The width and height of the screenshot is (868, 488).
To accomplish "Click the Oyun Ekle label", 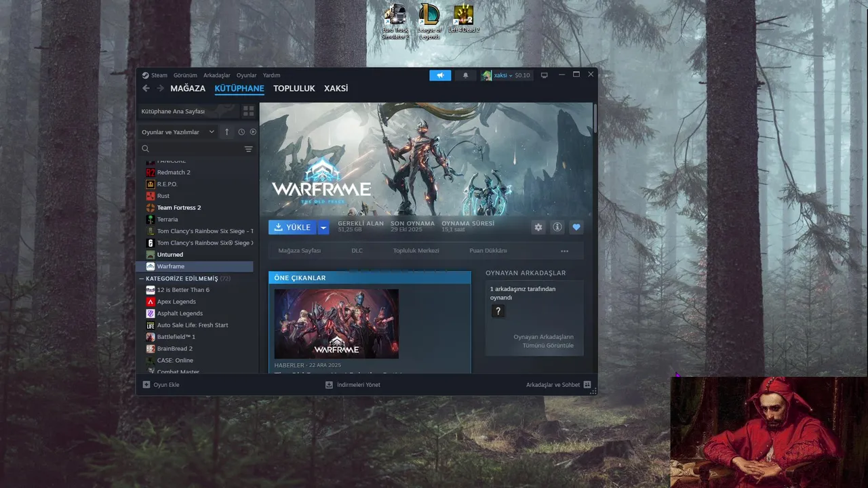I will [166, 384].
